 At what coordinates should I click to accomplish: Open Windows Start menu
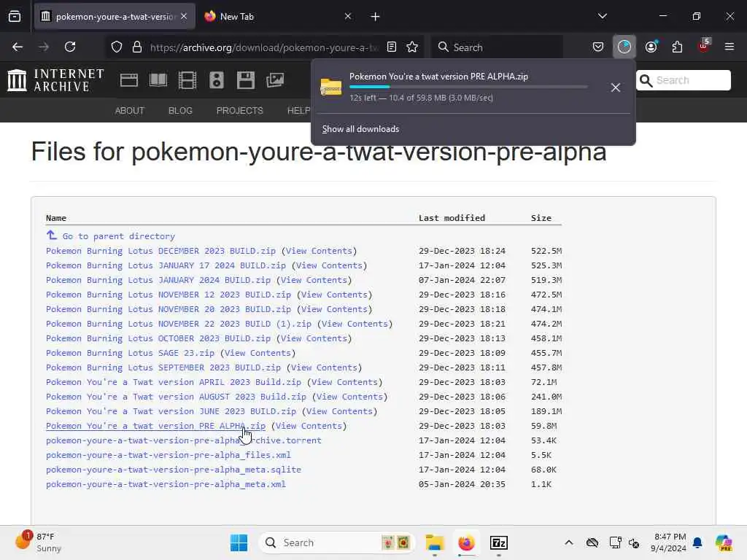[239, 542]
